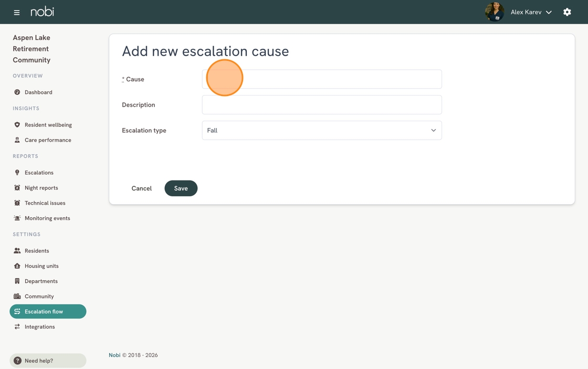Click the Departments building icon
The height and width of the screenshot is (369, 588).
[17, 281]
